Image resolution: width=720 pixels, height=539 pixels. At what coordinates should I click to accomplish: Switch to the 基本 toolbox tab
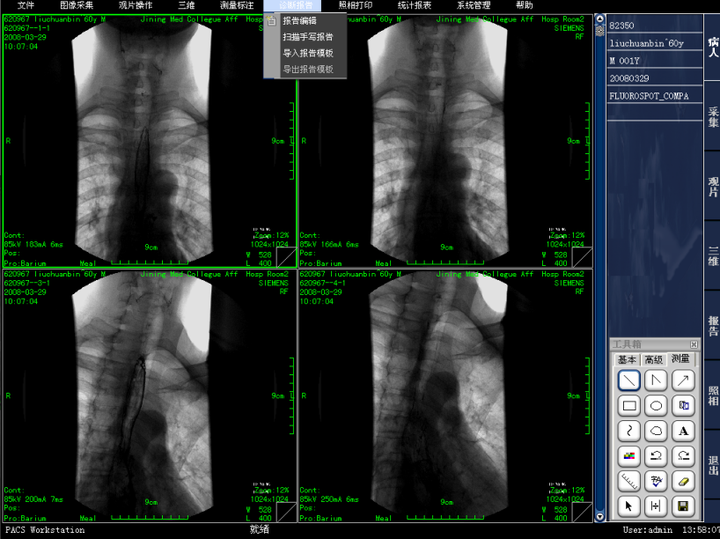click(x=627, y=359)
